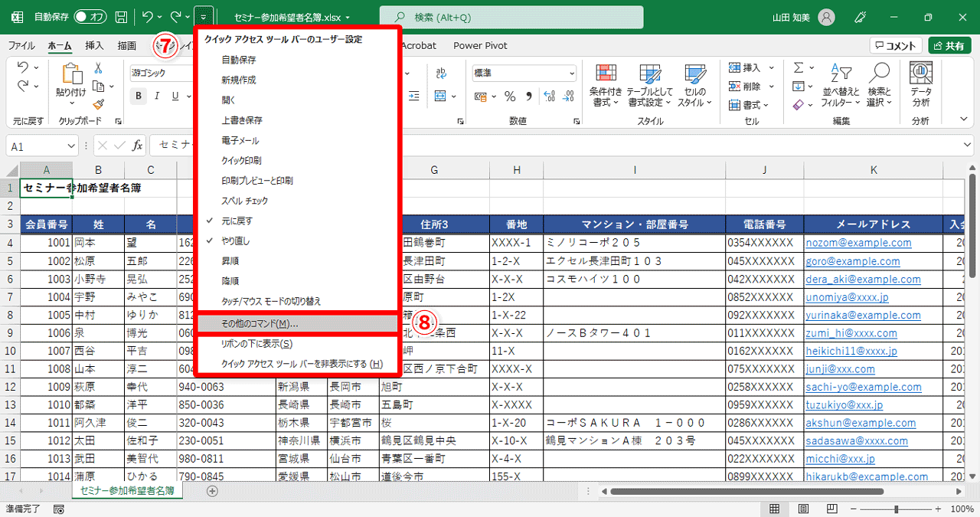Viewport: 980px width, 517px height.
Task: Click the 並べ替えとフィルター (Sort & Filter) icon
Action: coord(841,86)
